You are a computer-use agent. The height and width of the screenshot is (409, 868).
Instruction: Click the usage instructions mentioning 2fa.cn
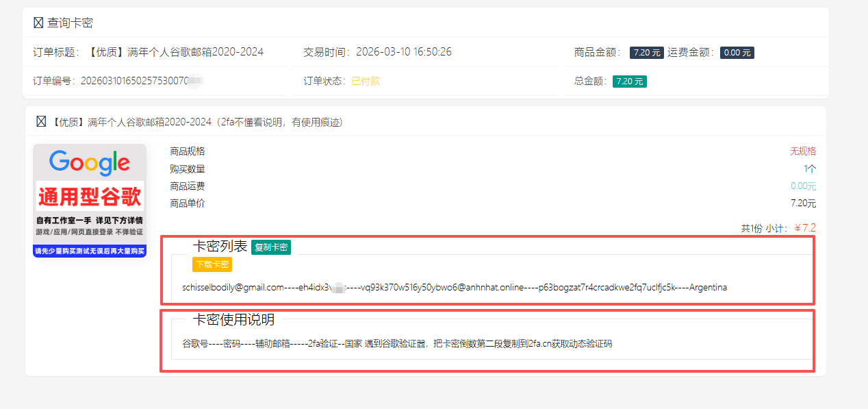click(397, 344)
